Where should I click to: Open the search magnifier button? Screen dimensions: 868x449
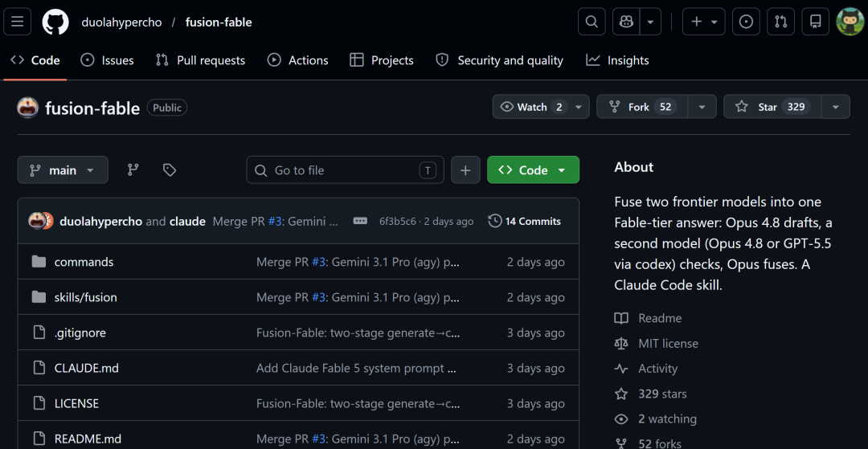(x=592, y=22)
